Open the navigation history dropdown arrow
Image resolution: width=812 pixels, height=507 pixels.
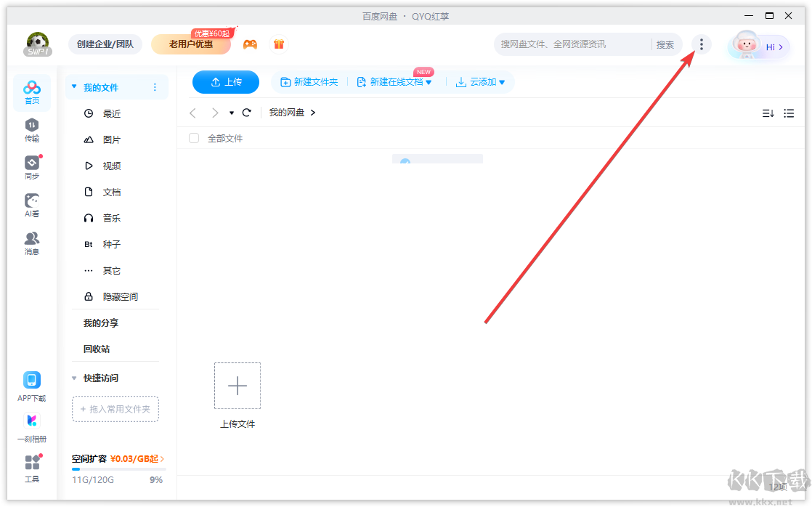click(232, 113)
